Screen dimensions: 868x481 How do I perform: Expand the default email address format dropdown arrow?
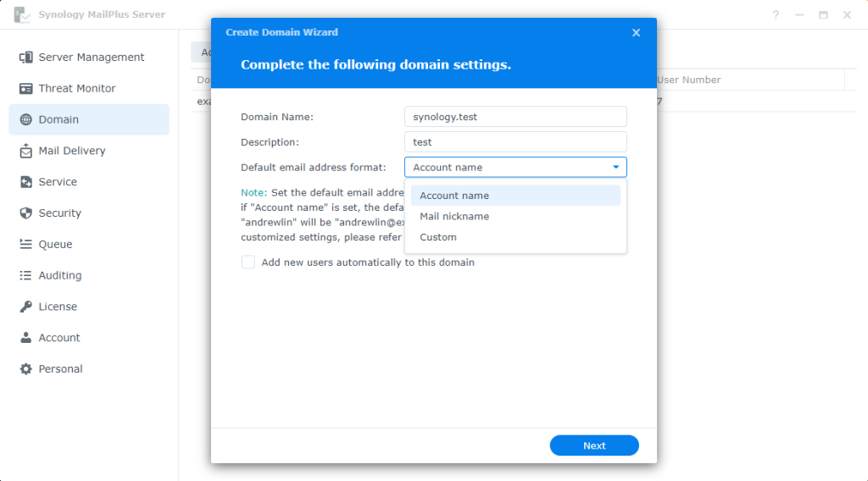pos(615,167)
